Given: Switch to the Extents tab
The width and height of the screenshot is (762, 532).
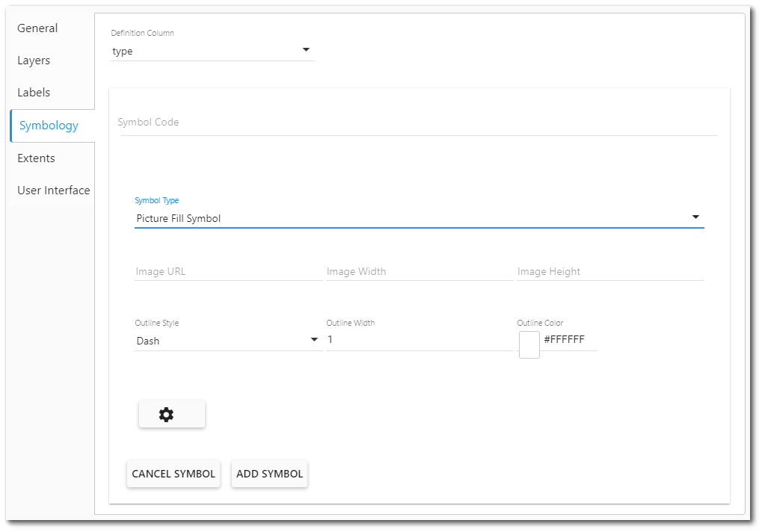Looking at the screenshot, I should [x=36, y=158].
